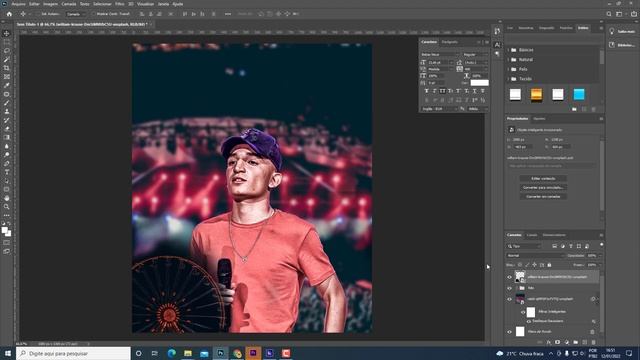Create a new group folder in layers
This screenshot has width=640, height=360.
(x=576, y=342)
